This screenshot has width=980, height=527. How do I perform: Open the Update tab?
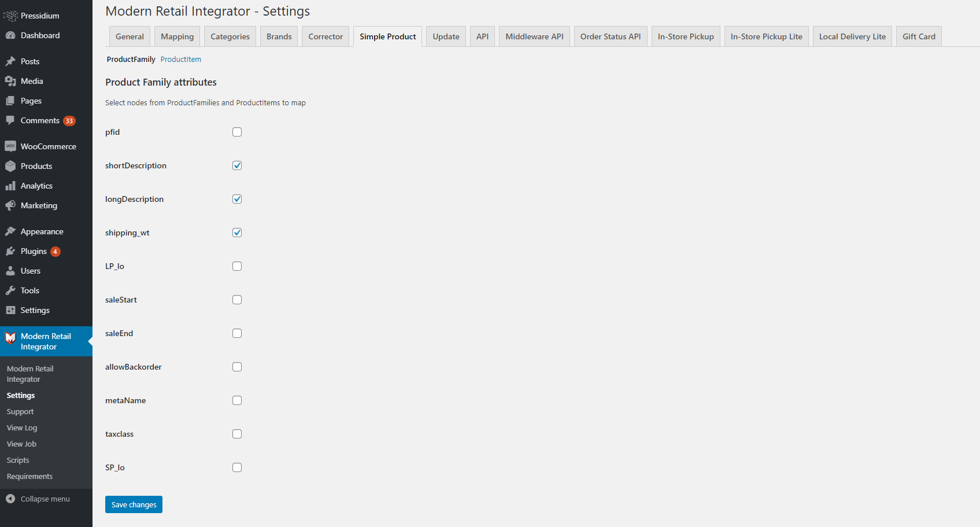446,36
